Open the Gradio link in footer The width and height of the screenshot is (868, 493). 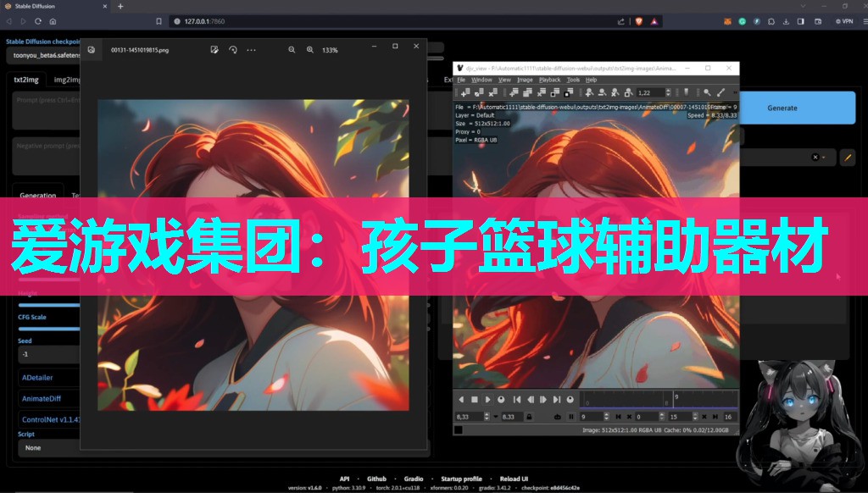tap(414, 479)
